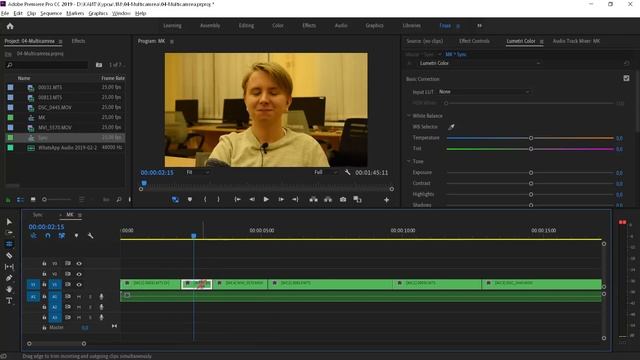Screen dimensions: 640x360
Task: Select the Selection arrow tool
Action: (9, 221)
